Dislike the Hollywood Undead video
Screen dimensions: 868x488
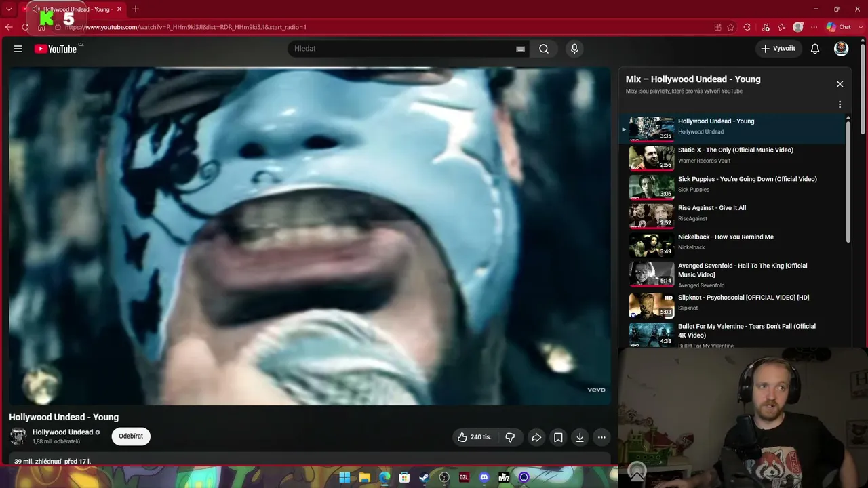510,437
